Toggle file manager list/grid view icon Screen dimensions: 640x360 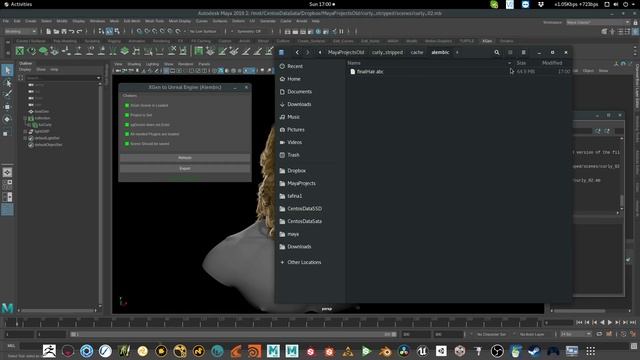pyautogui.click(x=510, y=52)
